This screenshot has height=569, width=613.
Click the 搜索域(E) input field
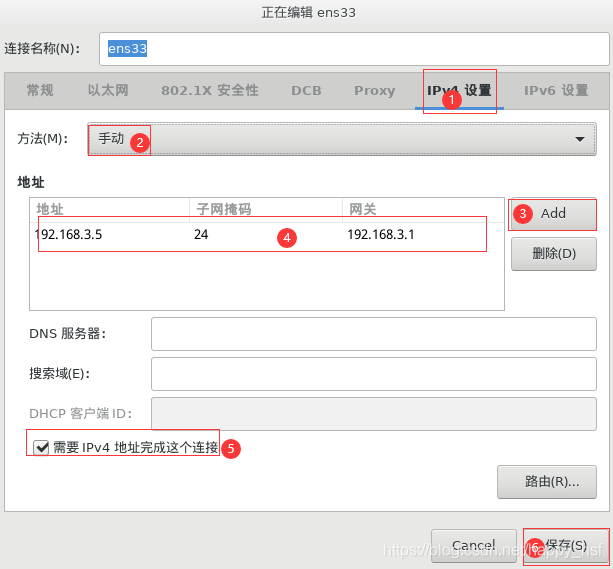tap(374, 374)
